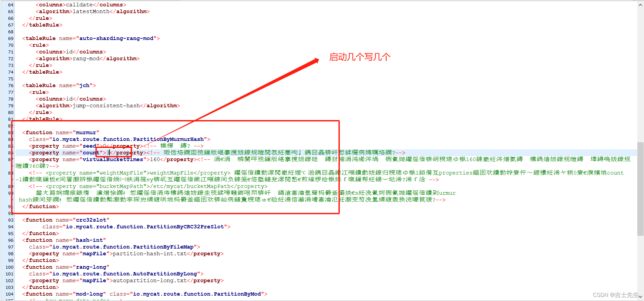Click the tableRule name 'jch'

pyautogui.click(x=84, y=85)
